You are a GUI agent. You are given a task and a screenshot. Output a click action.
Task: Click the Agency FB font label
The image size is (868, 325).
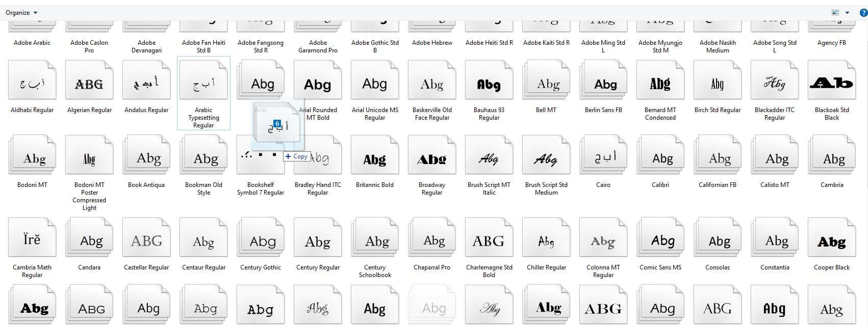coord(832,43)
